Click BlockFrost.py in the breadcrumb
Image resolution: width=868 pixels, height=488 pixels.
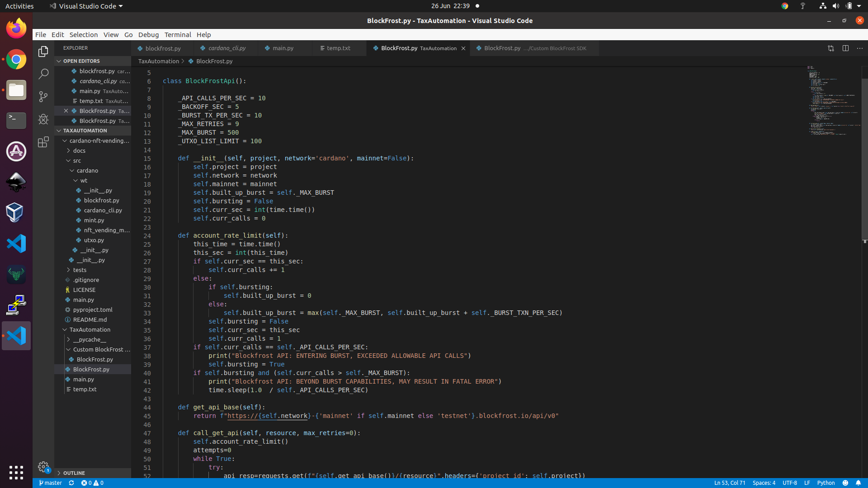click(x=214, y=61)
